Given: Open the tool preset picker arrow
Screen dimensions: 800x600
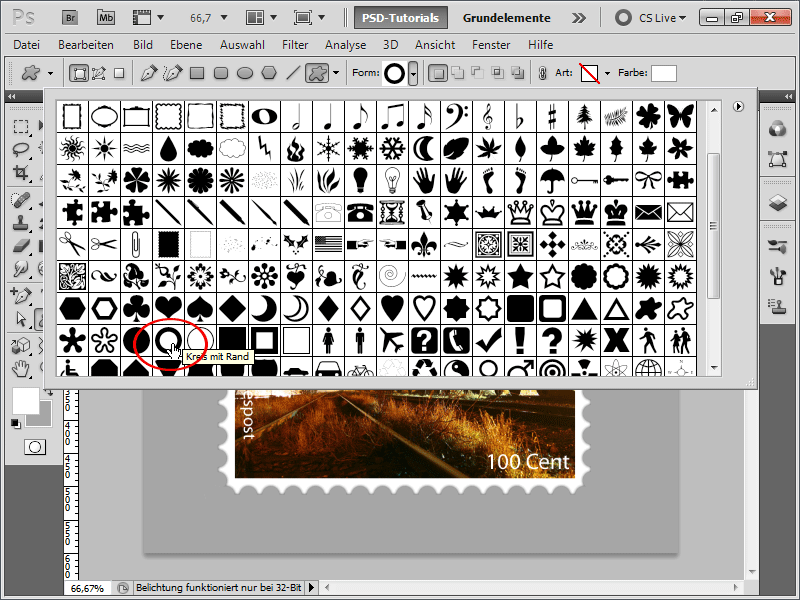Looking at the screenshot, I should pyautogui.click(x=50, y=73).
